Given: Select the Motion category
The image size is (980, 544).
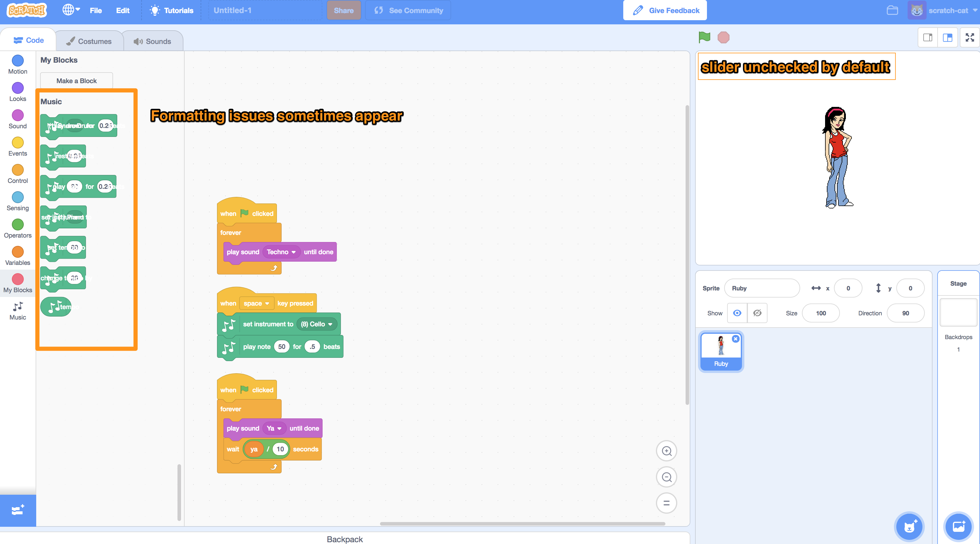Looking at the screenshot, I should [x=18, y=65].
